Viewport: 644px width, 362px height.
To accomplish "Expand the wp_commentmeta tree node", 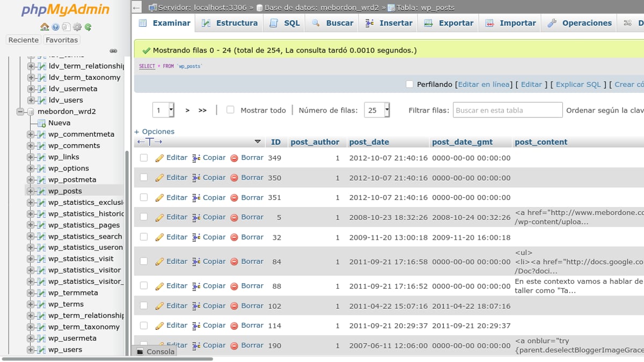I will (x=31, y=135).
